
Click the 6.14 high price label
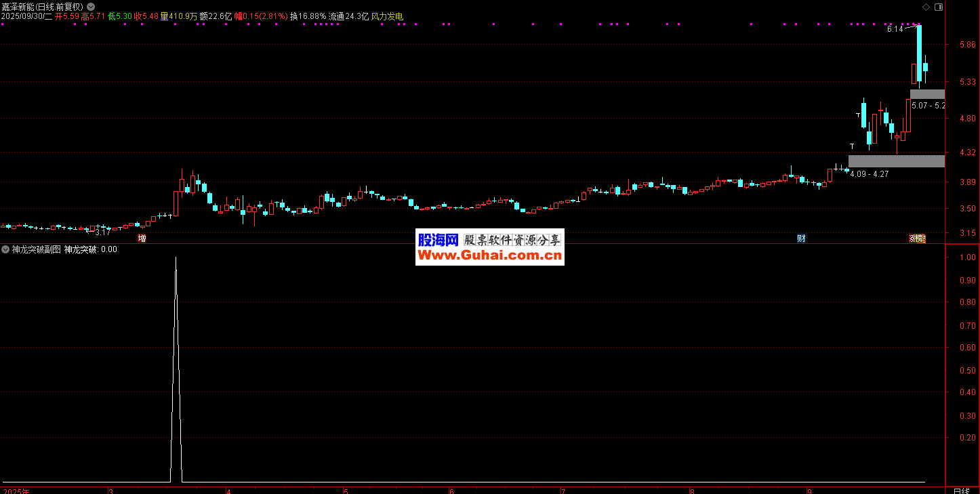click(x=895, y=29)
